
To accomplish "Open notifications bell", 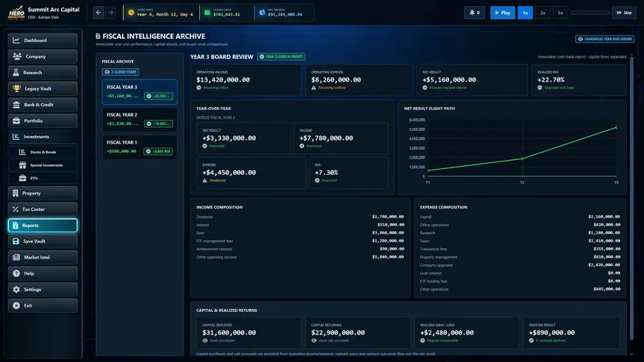I will 474,13.
